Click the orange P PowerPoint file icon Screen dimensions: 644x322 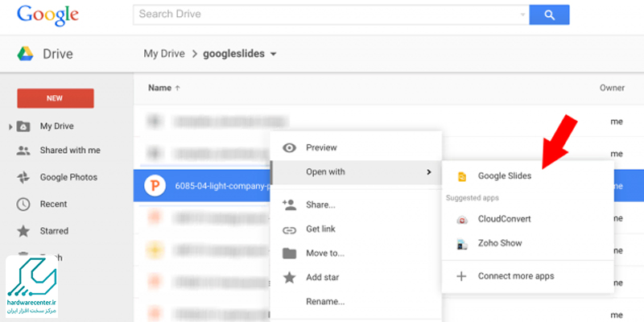(155, 186)
